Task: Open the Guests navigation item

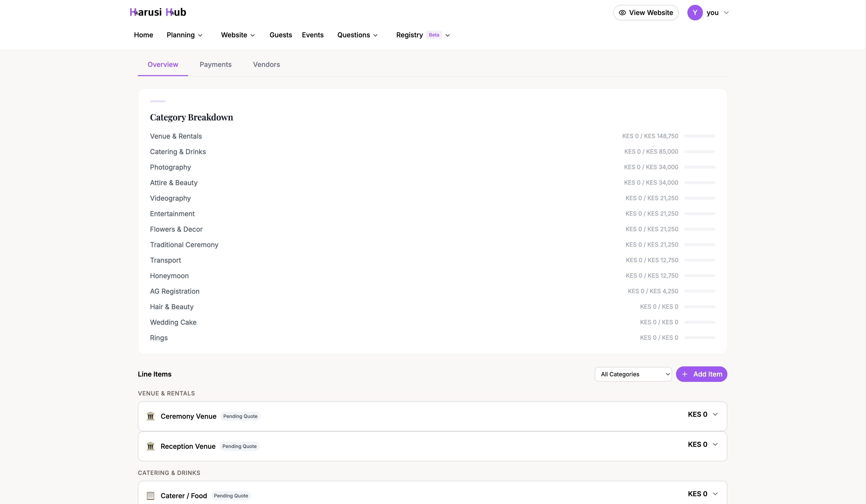Action: coord(280,35)
